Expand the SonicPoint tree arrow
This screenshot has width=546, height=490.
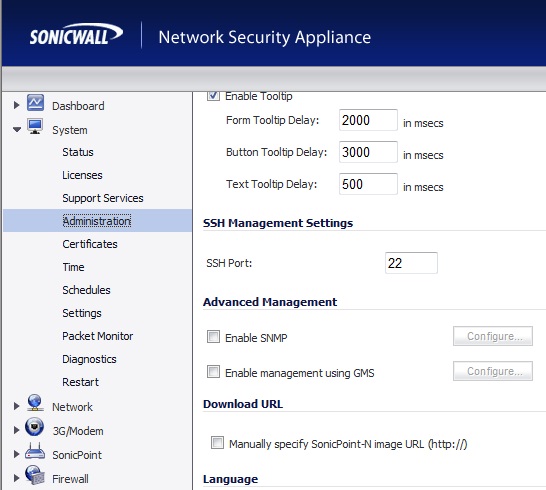16,454
